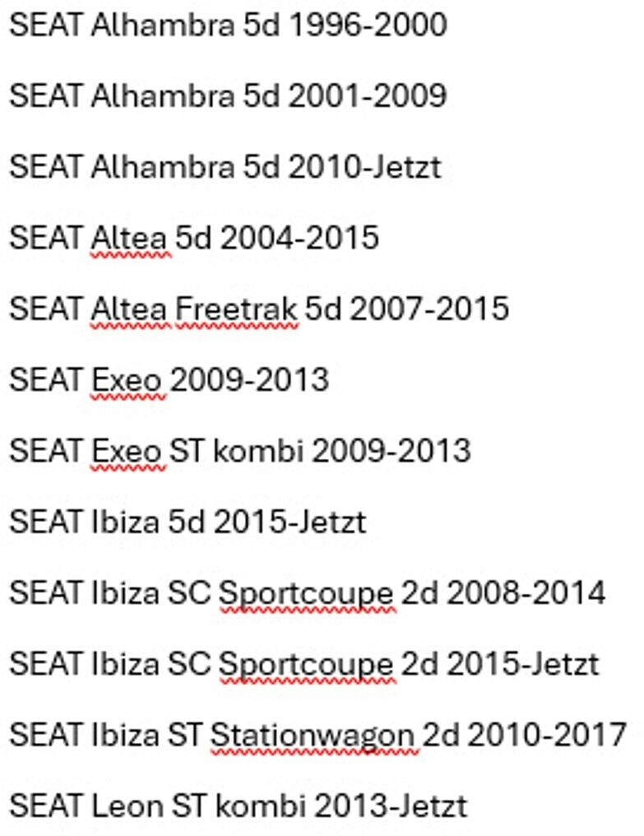The height and width of the screenshot is (836, 644).
Task: Click the "Alhambra 5d 2010-Jetzt" text line
Action: [265, 167]
